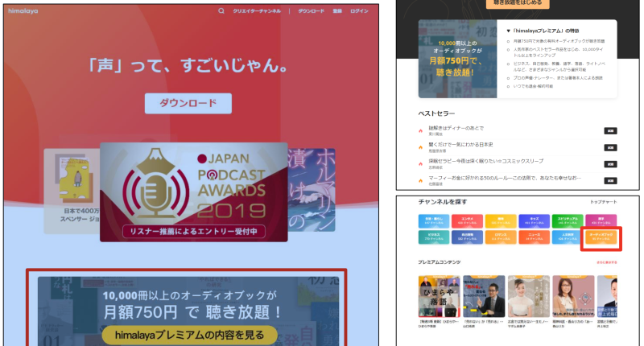
Task: Open ダウンロード in the top navigation bar
Action: click(311, 11)
